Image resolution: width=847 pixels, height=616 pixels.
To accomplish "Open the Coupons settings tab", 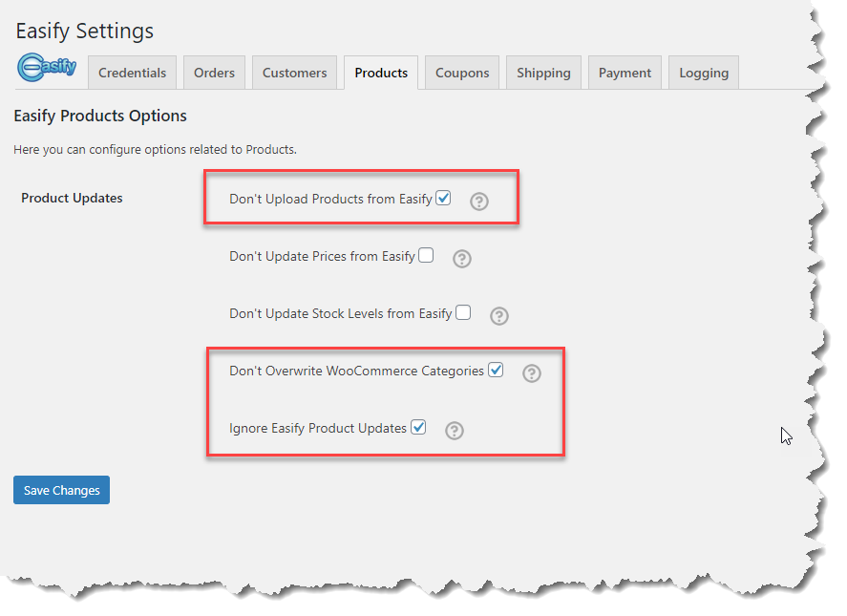I will click(x=462, y=73).
